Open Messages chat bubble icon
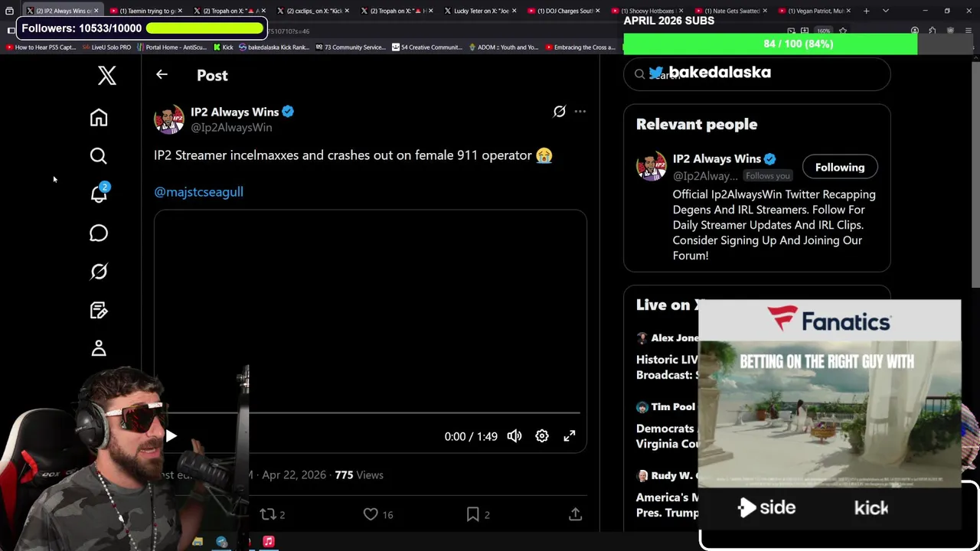 pyautogui.click(x=99, y=233)
